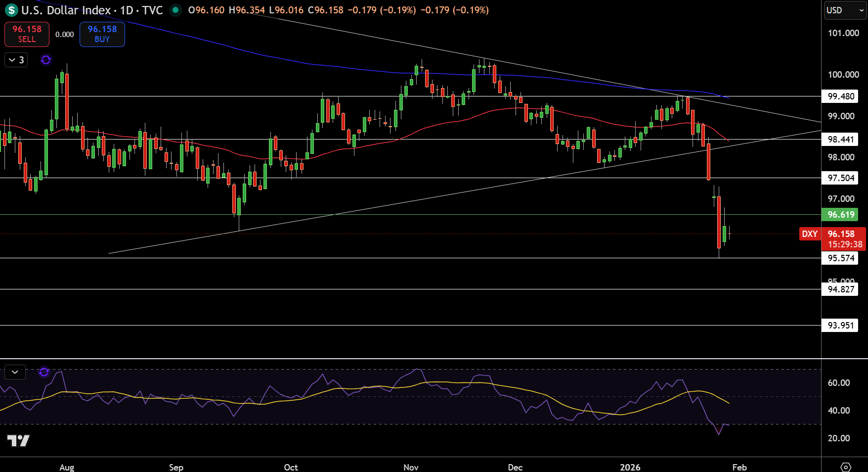The image size is (868, 472).
Task: Click the 97.000 price scale value
Action: tap(841, 199)
